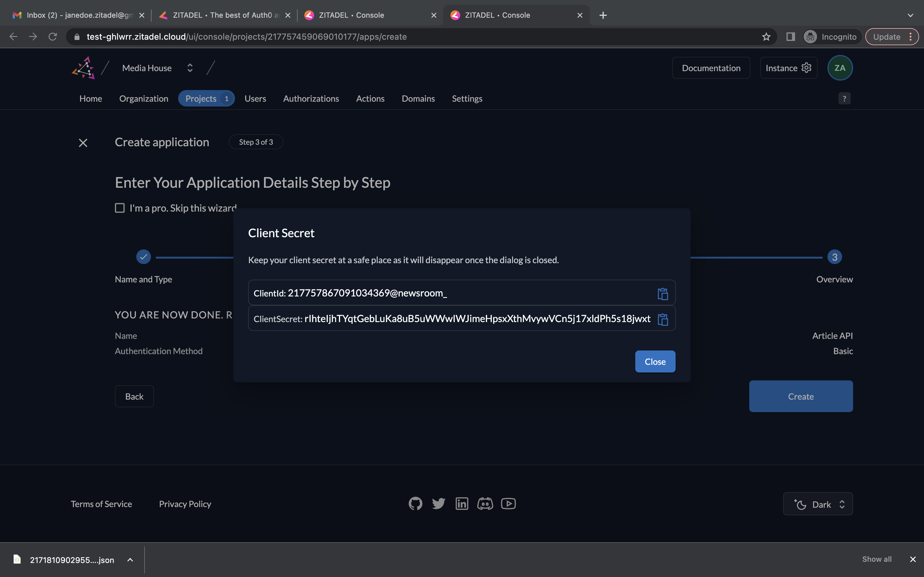Open the LinkedIn footer icon

click(x=462, y=504)
